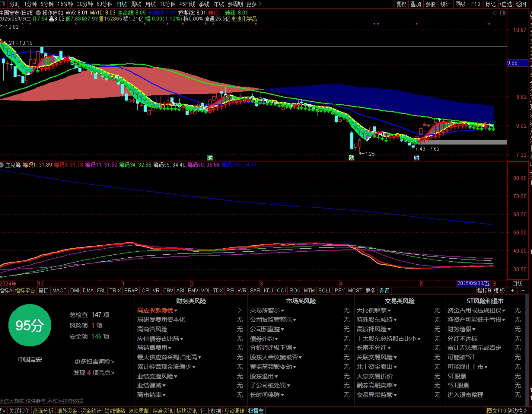Select the KDJ indicator tab
This screenshot has width=532, height=414.
point(268,290)
